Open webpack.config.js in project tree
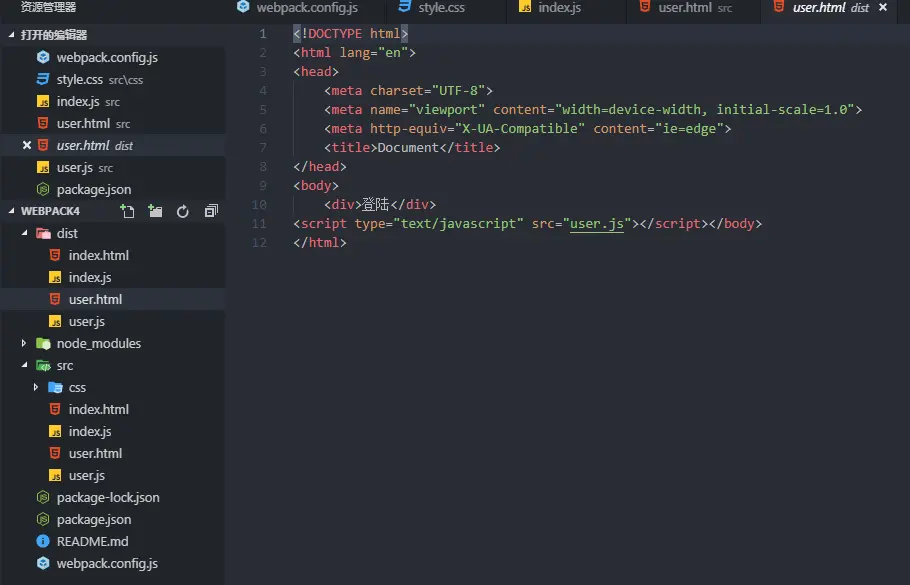The height and width of the screenshot is (585, 910). pos(113,564)
